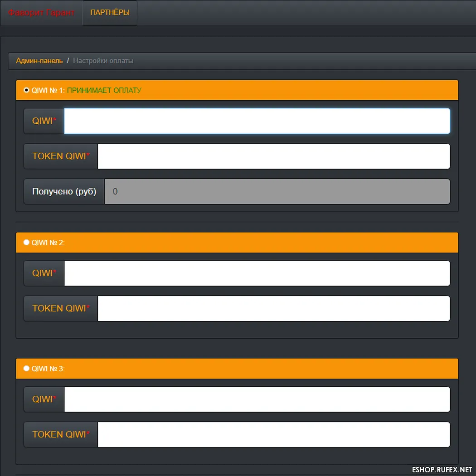This screenshot has height=476, width=476.
Task: Click the TOKEN QIWI field in wallet 2
Action: point(273,309)
